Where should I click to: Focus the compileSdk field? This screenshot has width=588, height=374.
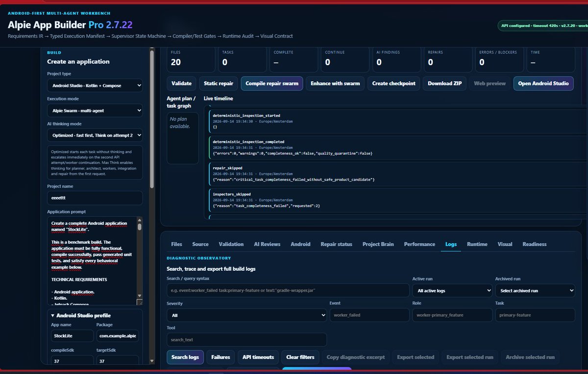(72, 361)
